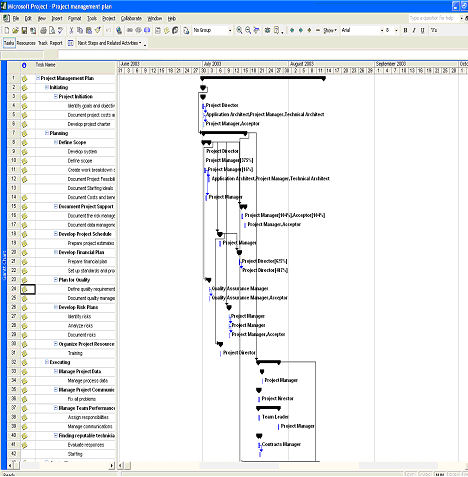Click the Type a question for help box
The width and height of the screenshot is (468, 477).
tap(434, 18)
